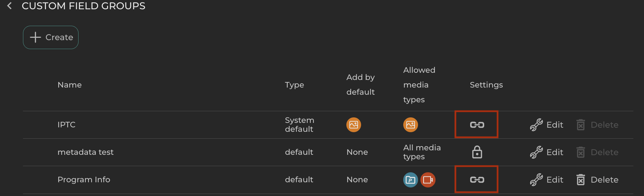Select the Program Info name cell
The image size is (644, 196).
(84, 180)
